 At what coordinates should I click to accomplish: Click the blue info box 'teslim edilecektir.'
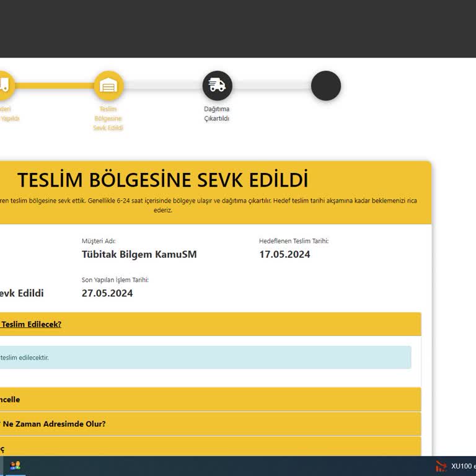(206, 357)
